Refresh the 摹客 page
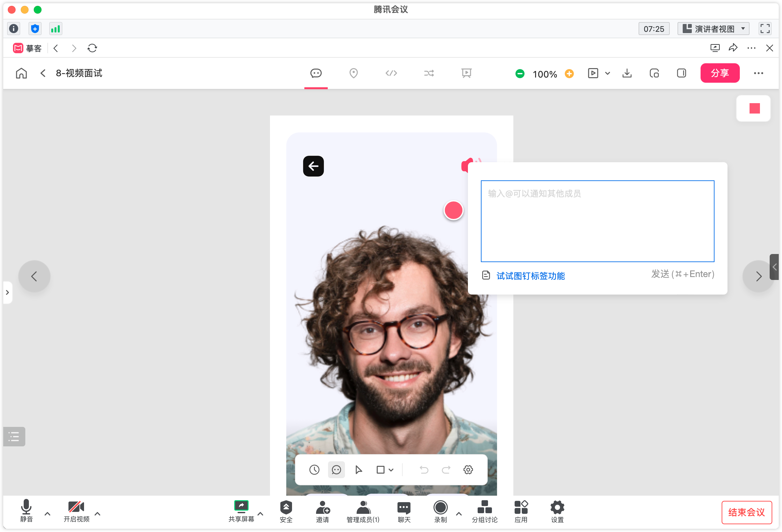782x532 pixels. pos(92,48)
